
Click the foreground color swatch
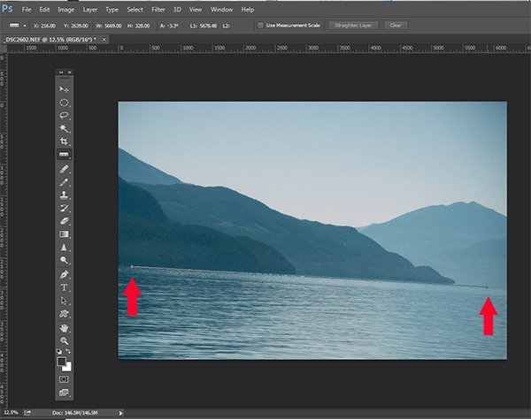[62, 361]
